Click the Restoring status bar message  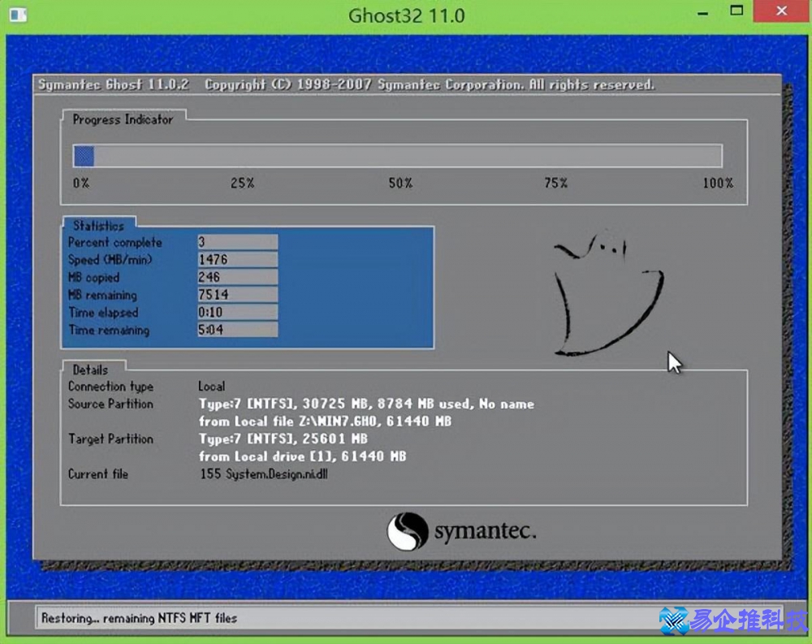[x=139, y=618]
